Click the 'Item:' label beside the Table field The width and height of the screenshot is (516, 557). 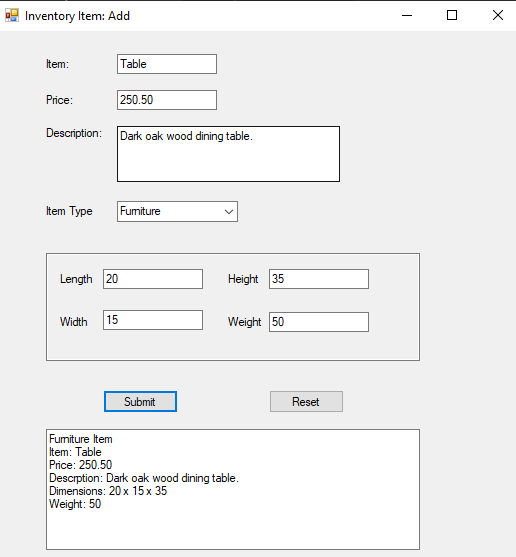pos(58,64)
